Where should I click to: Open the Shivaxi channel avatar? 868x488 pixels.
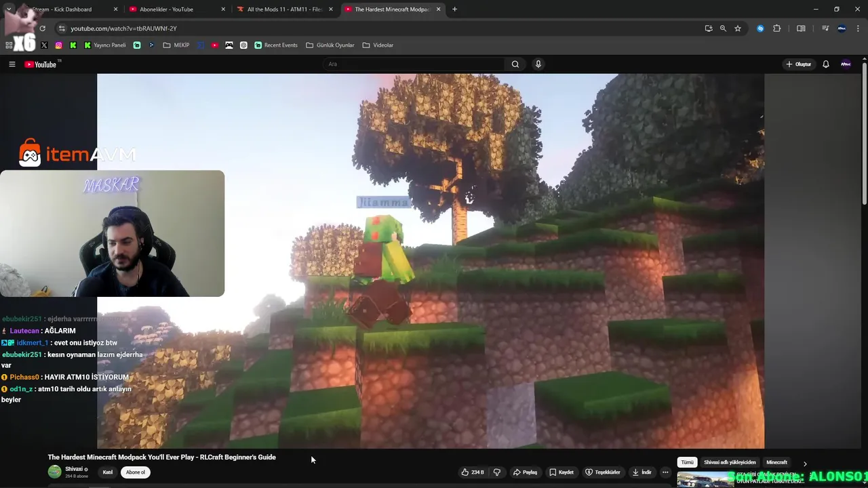[x=54, y=472]
